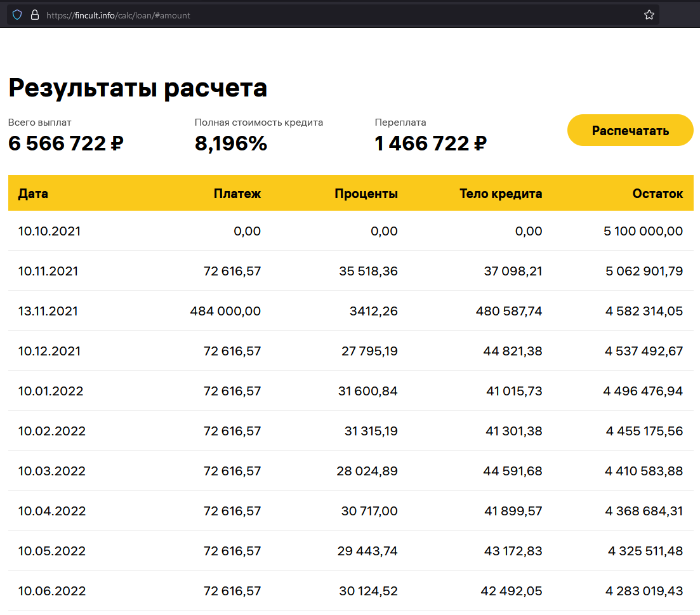Click the Распечатать button
The width and height of the screenshot is (700, 615).
[x=630, y=130]
